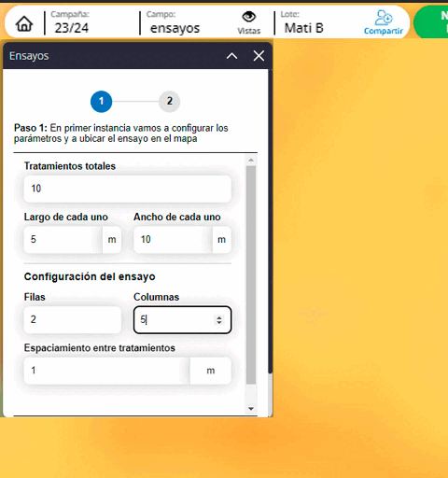Click the Compartir share icon

384,22
